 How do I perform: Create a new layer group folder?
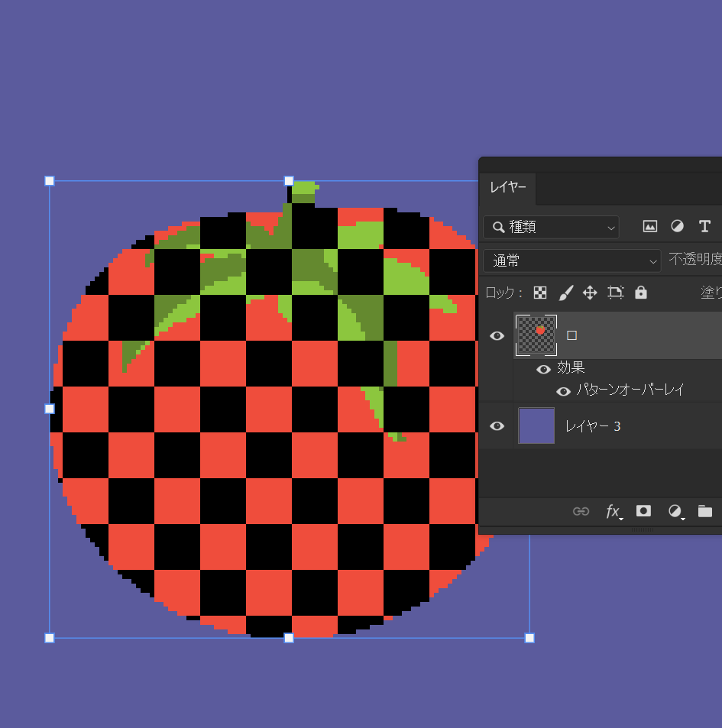(704, 511)
